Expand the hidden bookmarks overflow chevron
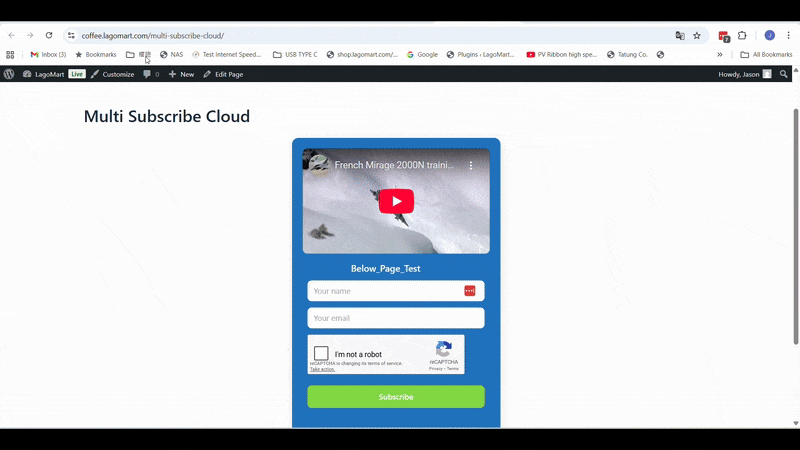 719,55
